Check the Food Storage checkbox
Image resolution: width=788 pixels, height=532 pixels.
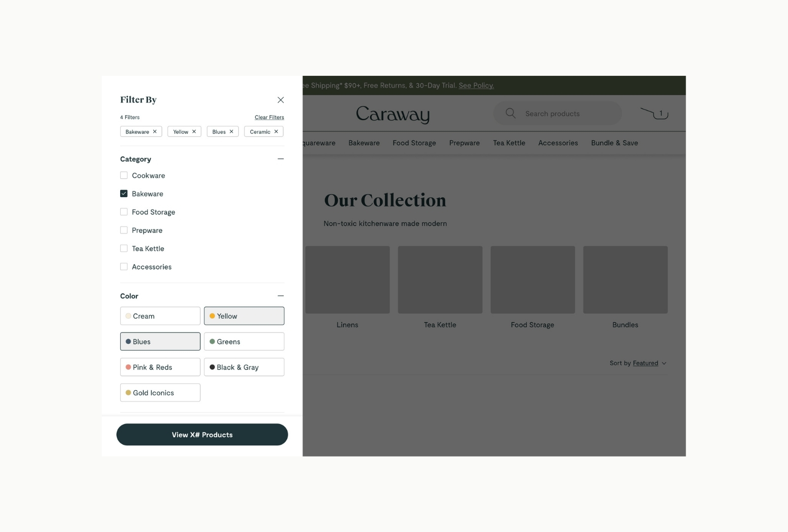coord(124,212)
